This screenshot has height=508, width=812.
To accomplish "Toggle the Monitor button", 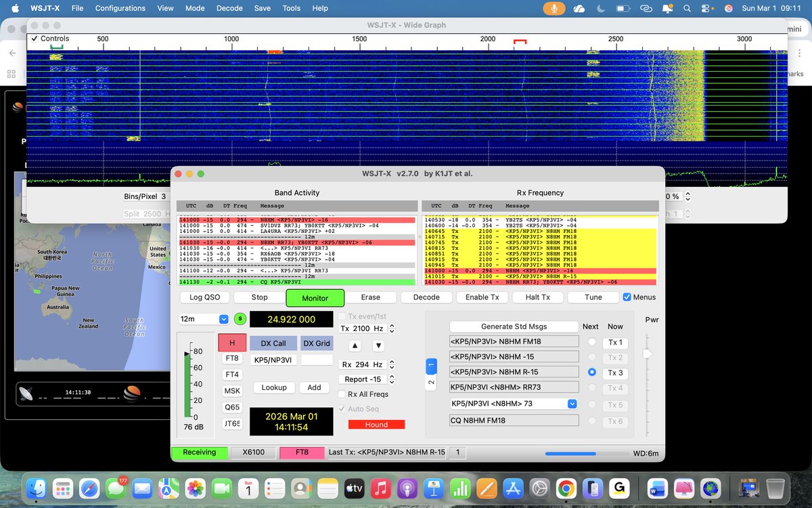I will click(x=315, y=298).
